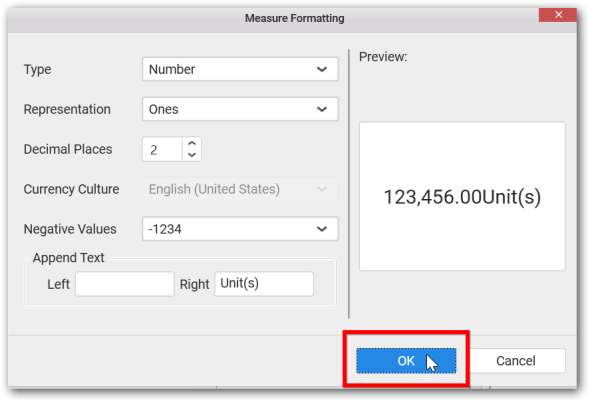Open the Representation combo box showing Ones

pos(240,109)
